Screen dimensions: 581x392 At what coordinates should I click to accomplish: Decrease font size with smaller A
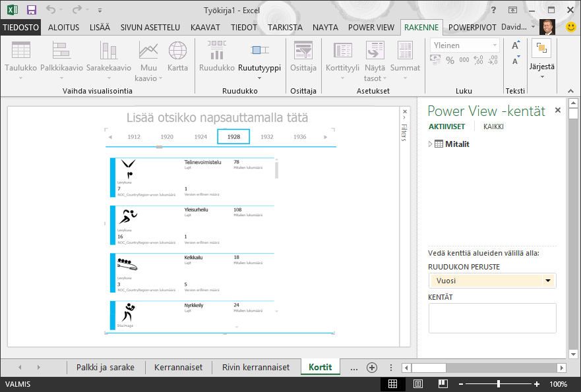pos(516,61)
